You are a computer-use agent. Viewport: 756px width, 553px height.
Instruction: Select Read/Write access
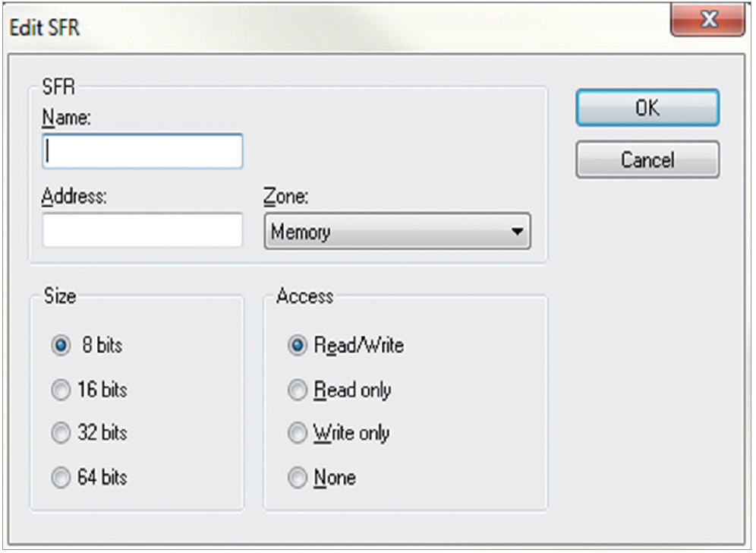click(298, 346)
